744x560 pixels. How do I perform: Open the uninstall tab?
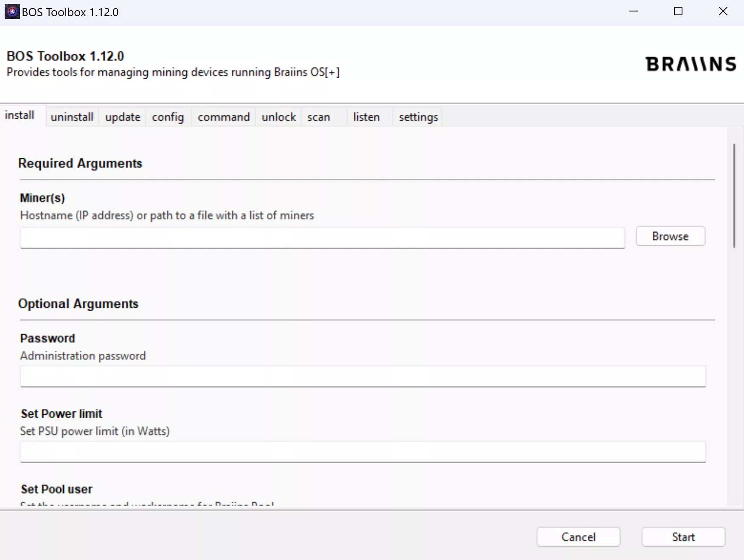click(x=72, y=117)
